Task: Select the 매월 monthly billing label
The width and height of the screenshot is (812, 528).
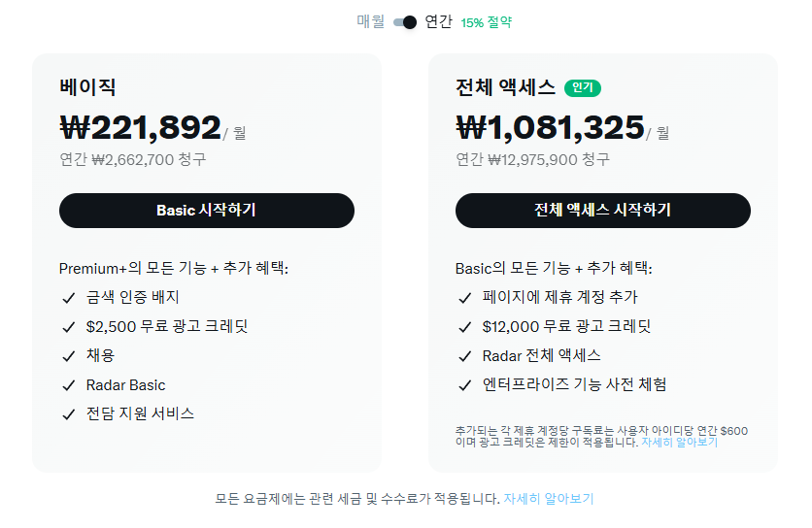Action: [371, 21]
